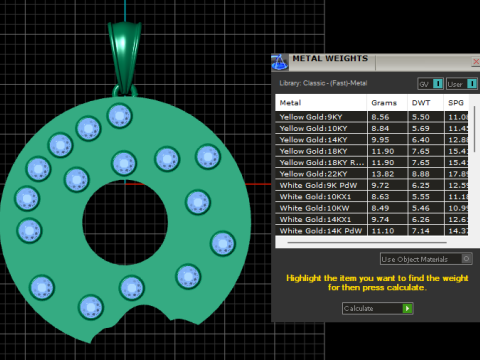
Task: Toggle the User library switch
Action: click(x=462, y=84)
